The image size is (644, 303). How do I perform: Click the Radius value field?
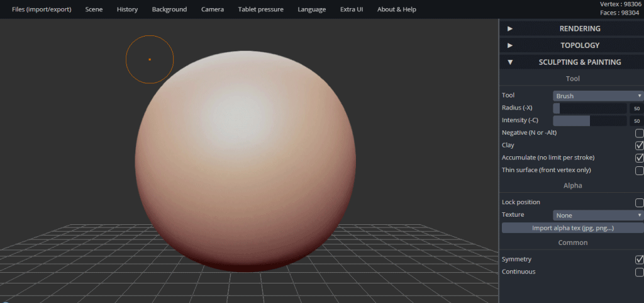636,108
